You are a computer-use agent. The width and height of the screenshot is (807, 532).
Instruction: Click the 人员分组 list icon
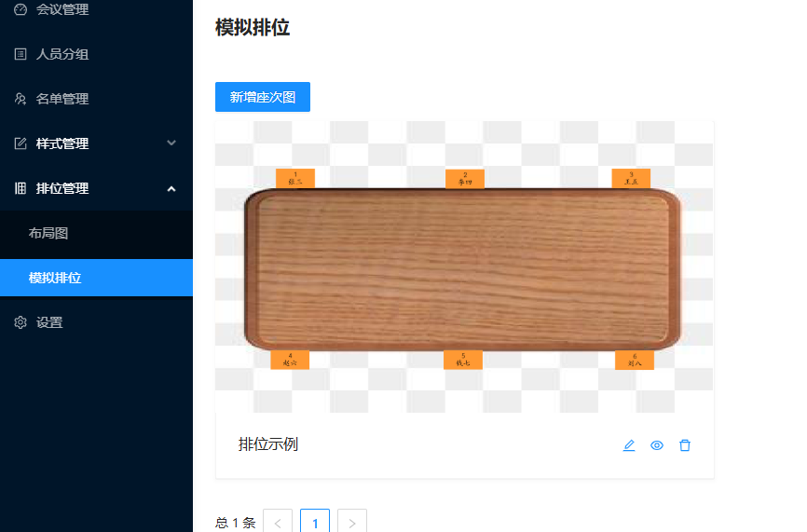tap(21, 54)
